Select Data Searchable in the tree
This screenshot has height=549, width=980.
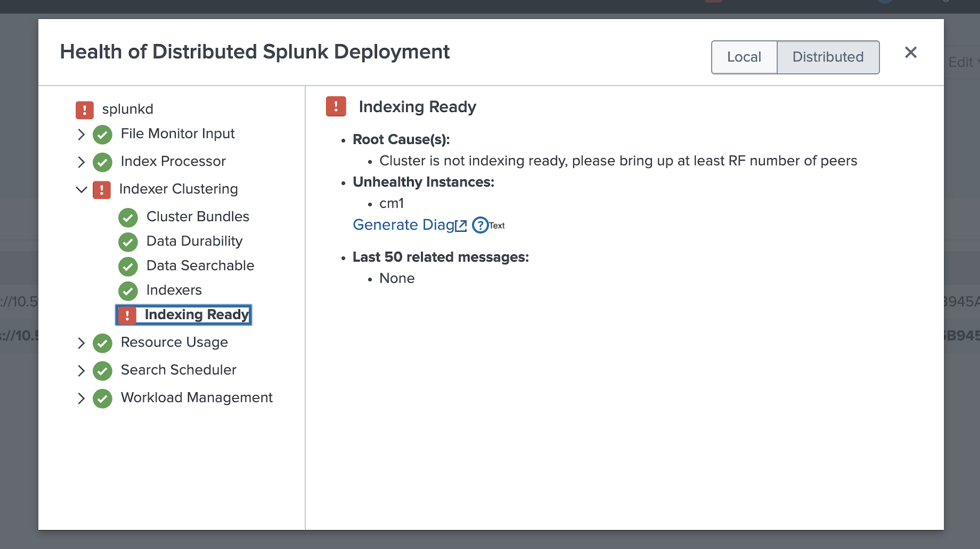click(x=200, y=266)
